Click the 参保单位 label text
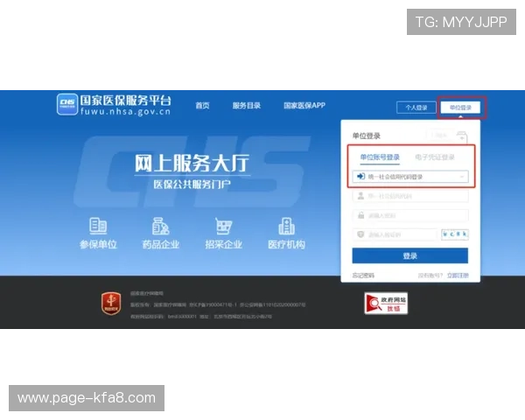Image resolution: width=525 pixels, height=420 pixels. click(98, 244)
